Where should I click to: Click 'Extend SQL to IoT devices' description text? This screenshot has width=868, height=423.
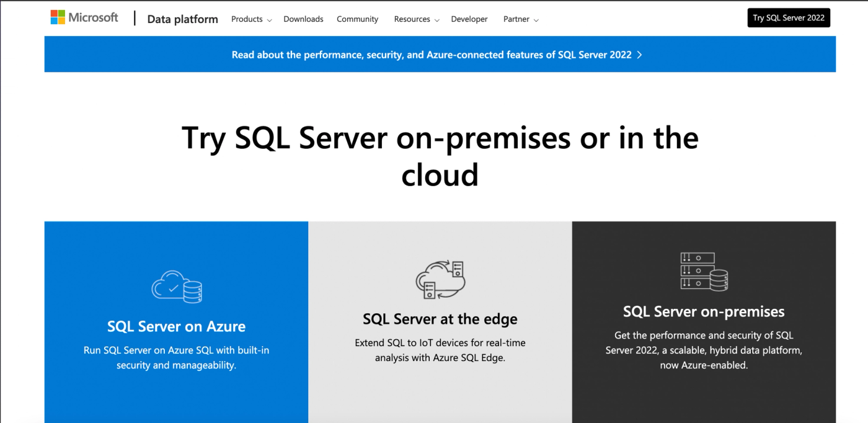click(x=440, y=350)
